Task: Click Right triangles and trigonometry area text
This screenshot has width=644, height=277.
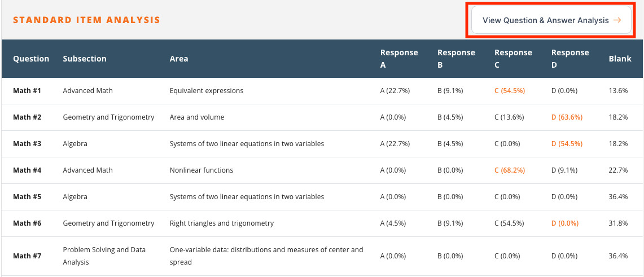Action: pyautogui.click(x=222, y=223)
